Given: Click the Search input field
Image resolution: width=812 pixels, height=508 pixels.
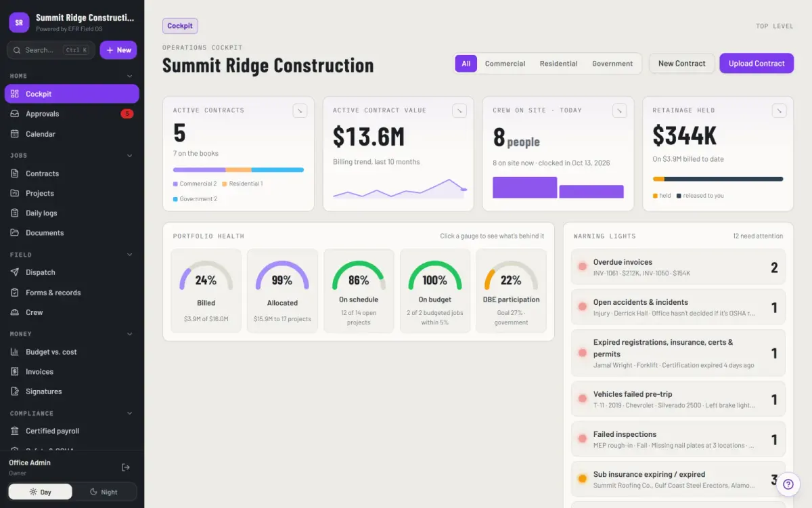Looking at the screenshot, I should coord(51,50).
